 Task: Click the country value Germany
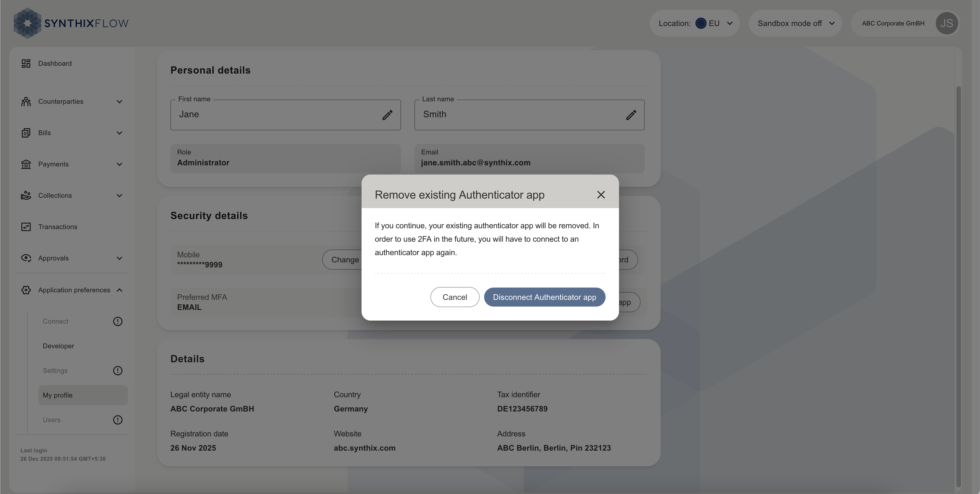tap(350, 409)
